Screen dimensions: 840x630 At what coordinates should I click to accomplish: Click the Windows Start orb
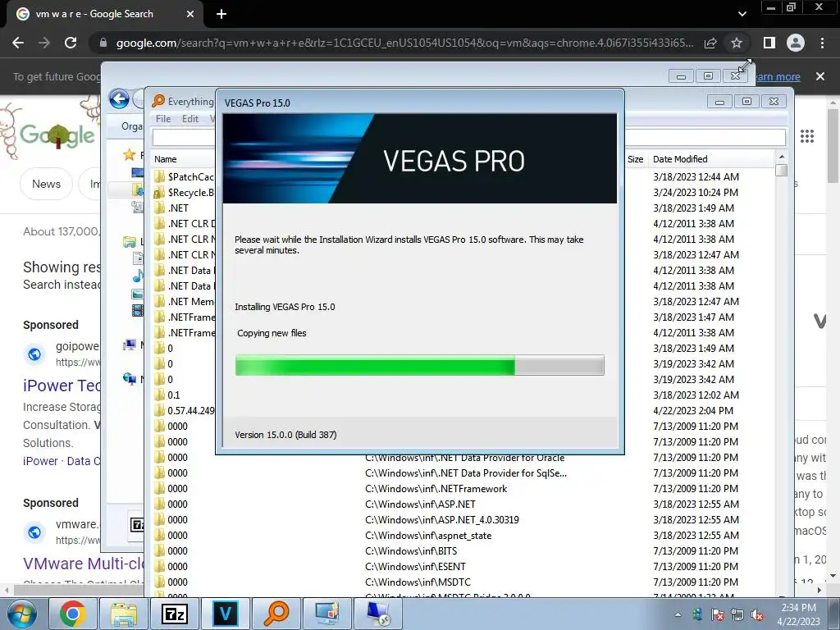22,614
